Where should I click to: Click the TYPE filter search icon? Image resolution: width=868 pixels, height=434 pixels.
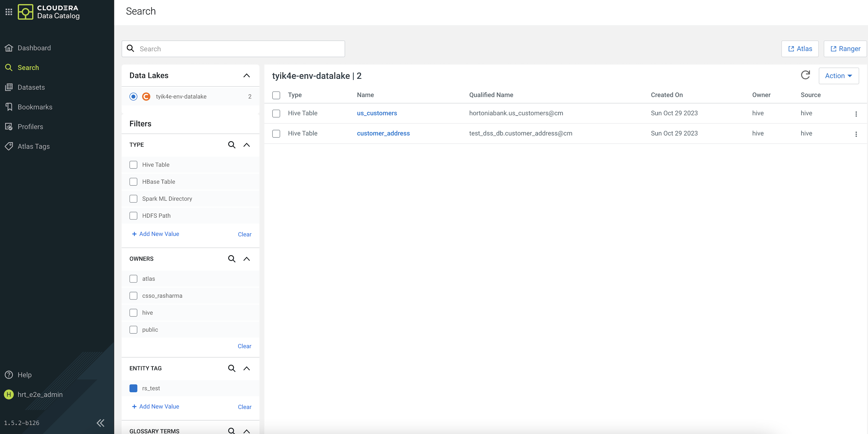232,145
